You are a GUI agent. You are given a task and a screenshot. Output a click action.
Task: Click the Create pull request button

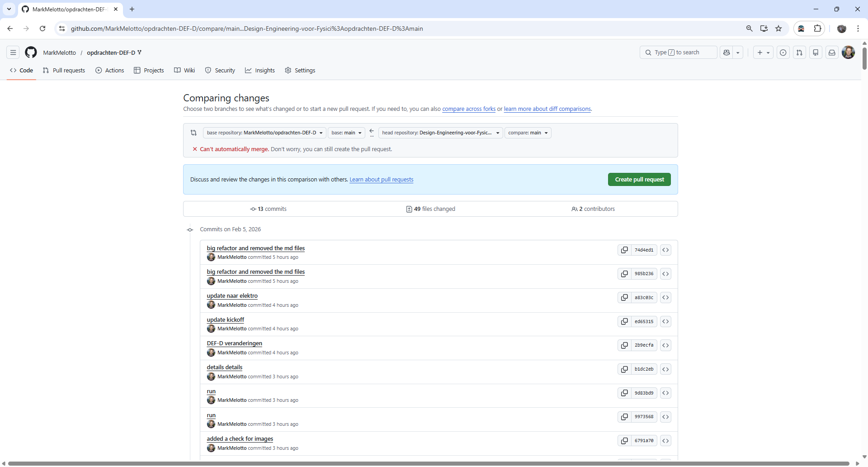tap(639, 179)
